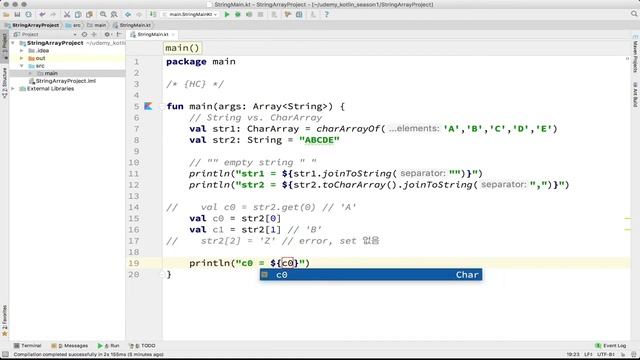Open the Run tool window
The width and height of the screenshot is (640, 360).
[108, 346]
